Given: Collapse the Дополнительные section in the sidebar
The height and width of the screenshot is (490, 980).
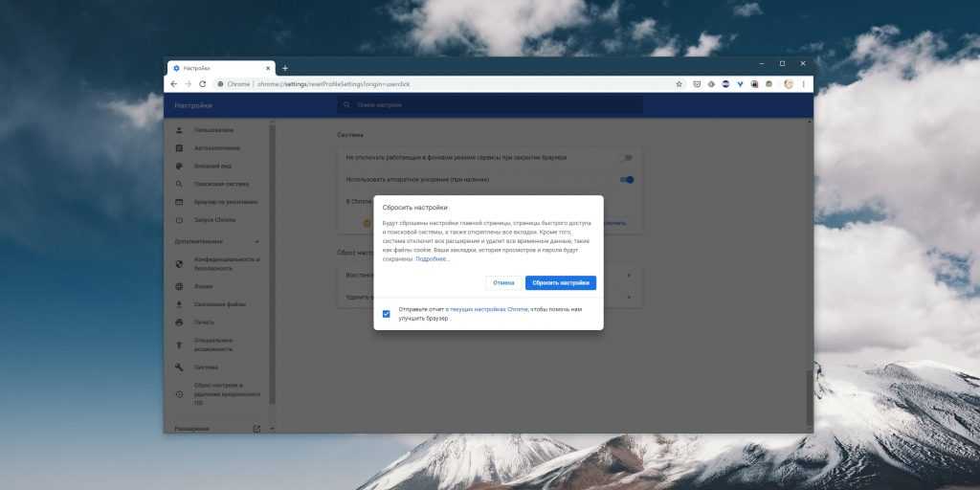Looking at the screenshot, I should [256, 241].
